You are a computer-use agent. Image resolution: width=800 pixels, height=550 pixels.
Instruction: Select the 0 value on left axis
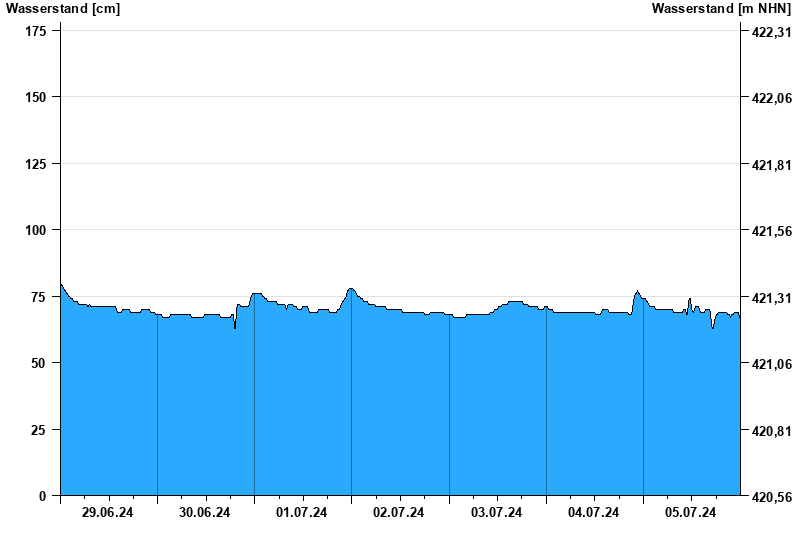[x=42, y=496]
